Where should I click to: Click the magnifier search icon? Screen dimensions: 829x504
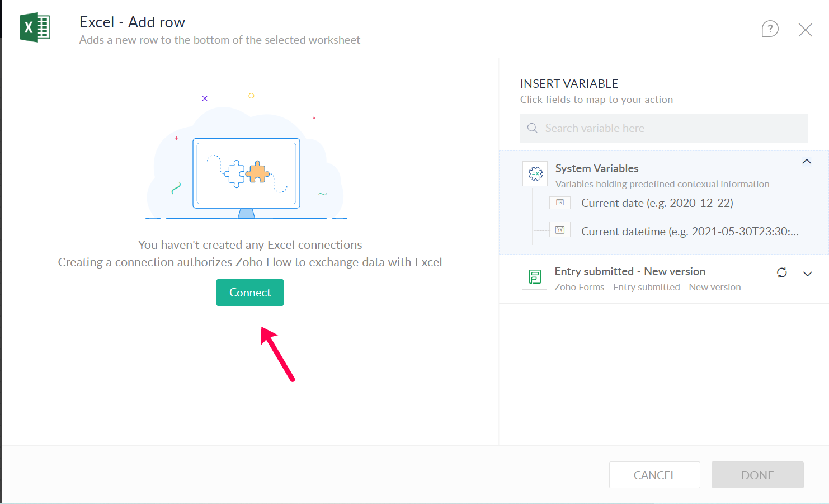(532, 128)
